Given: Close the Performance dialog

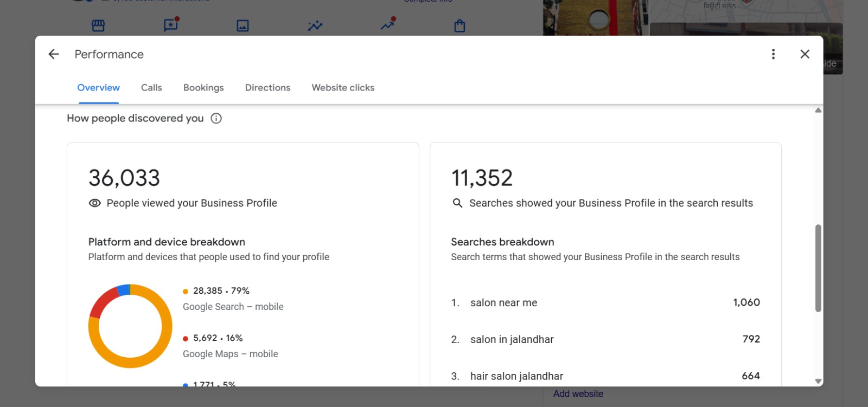Looking at the screenshot, I should point(805,54).
